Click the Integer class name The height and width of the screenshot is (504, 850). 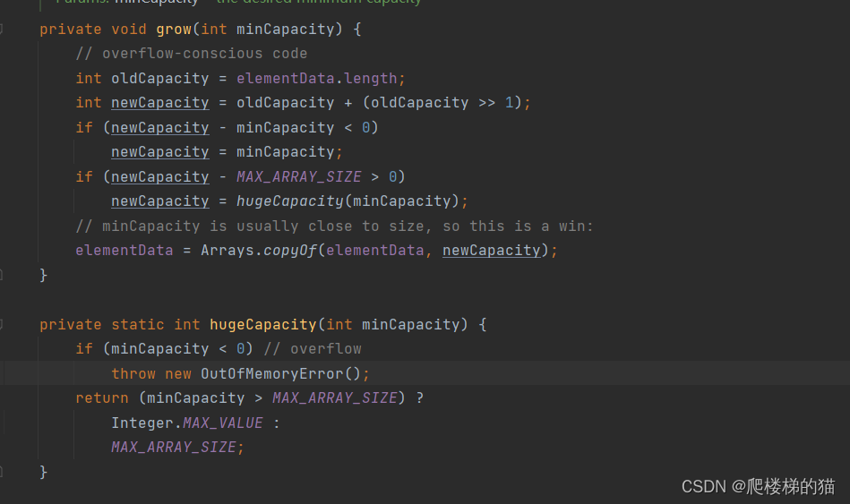[142, 423]
